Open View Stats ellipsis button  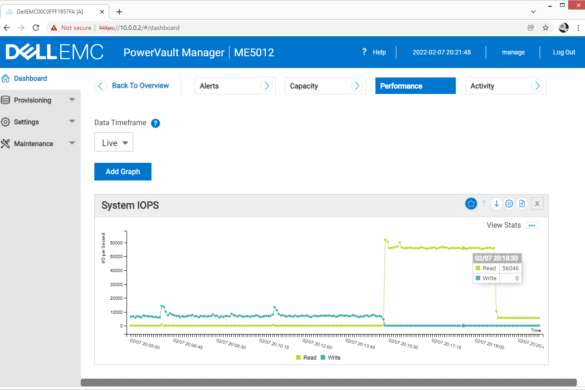pos(532,225)
